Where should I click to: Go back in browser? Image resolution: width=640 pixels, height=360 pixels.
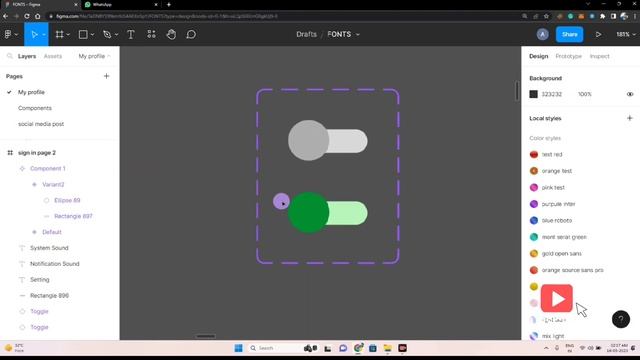(x=5, y=16)
